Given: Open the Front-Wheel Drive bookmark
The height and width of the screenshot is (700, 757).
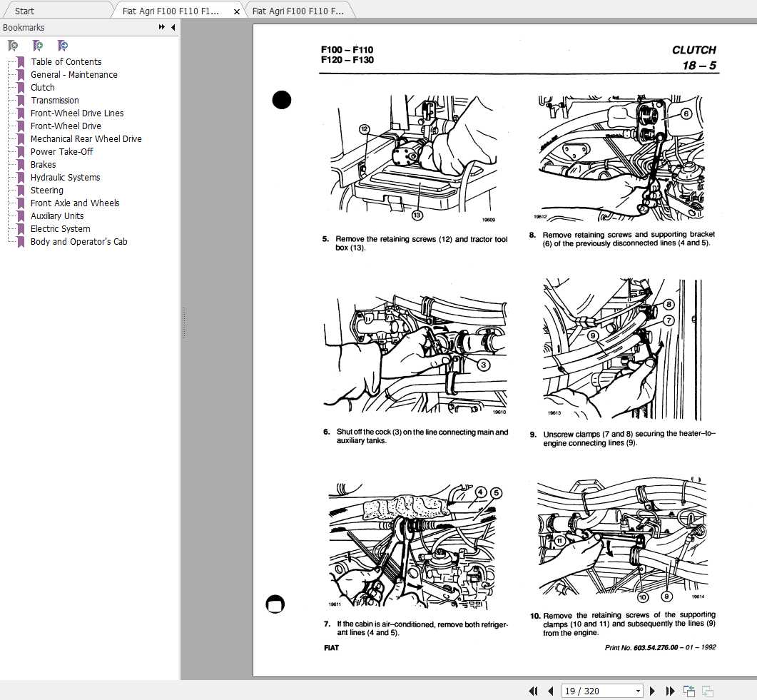Looking at the screenshot, I should [66, 126].
